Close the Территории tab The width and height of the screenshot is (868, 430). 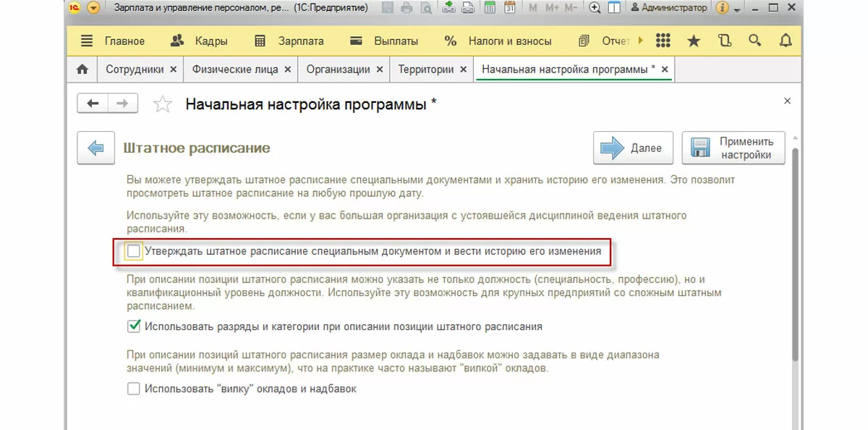point(463,69)
